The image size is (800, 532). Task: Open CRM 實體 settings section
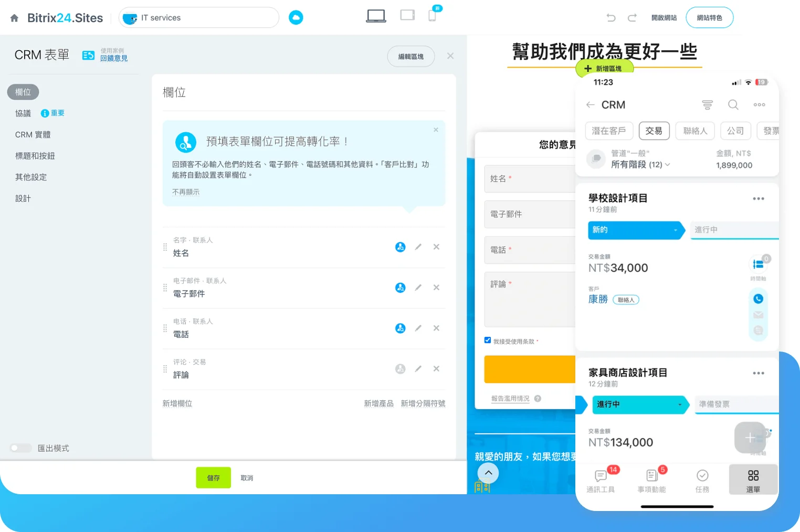[x=33, y=135]
